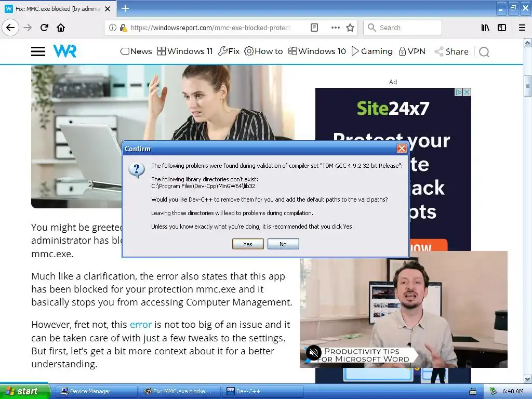
Task: Close the Fix: MMC.exe blocked tab
Action: (x=108, y=9)
